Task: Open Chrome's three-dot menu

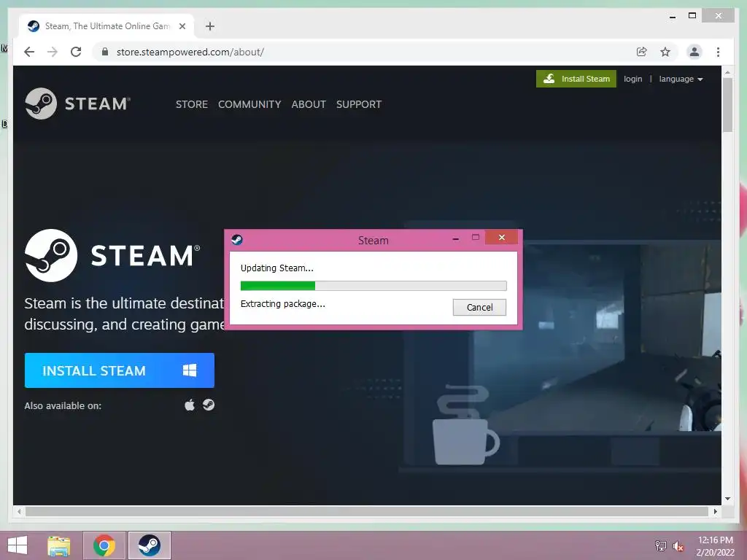Action: (x=718, y=52)
